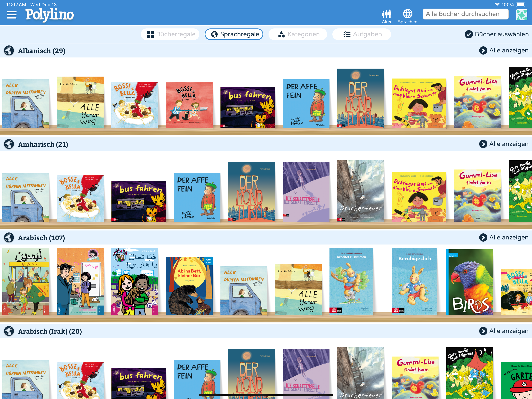Screen dimensions: 532x399
Task: Click the globe icon beside Amharisch (21)
Action: click(9, 144)
